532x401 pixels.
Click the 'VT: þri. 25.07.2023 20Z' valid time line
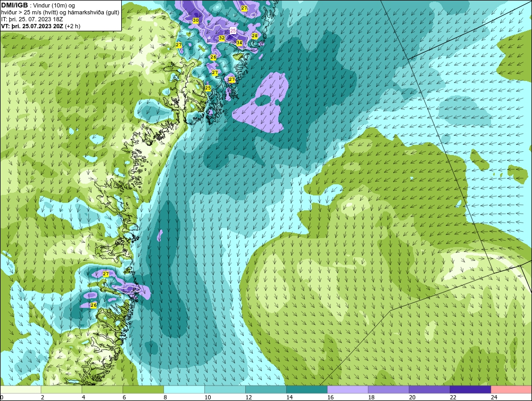tap(32, 26)
